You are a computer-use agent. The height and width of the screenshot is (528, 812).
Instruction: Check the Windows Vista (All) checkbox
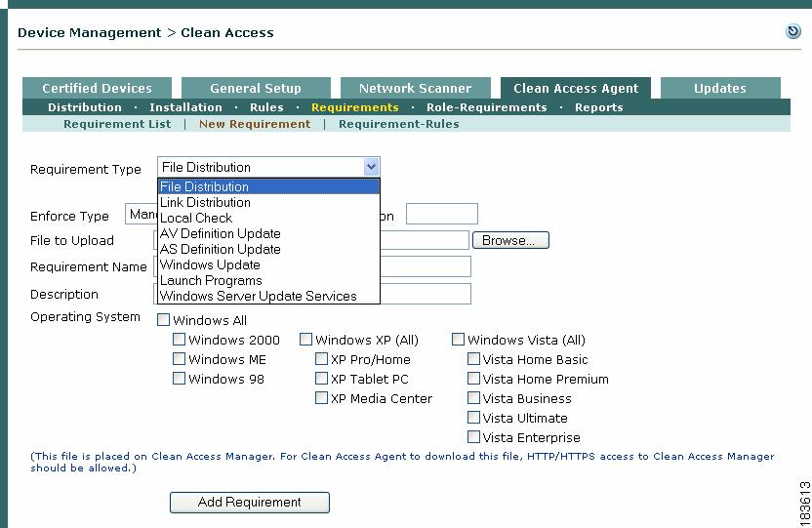pyautogui.click(x=458, y=339)
